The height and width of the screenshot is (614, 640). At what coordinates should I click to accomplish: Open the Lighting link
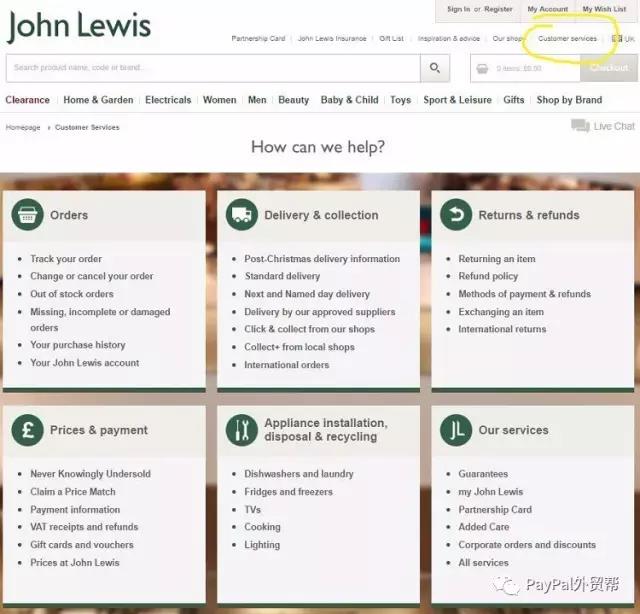pyautogui.click(x=262, y=545)
